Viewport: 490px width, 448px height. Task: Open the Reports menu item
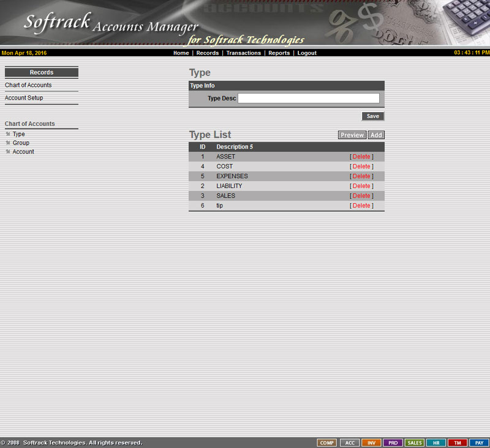pyautogui.click(x=279, y=53)
